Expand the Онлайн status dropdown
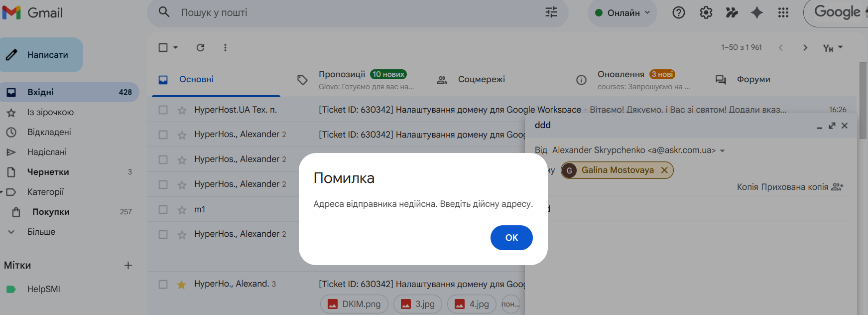Viewport: 868px width, 315px height. pyautogui.click(x=623, y=12)
